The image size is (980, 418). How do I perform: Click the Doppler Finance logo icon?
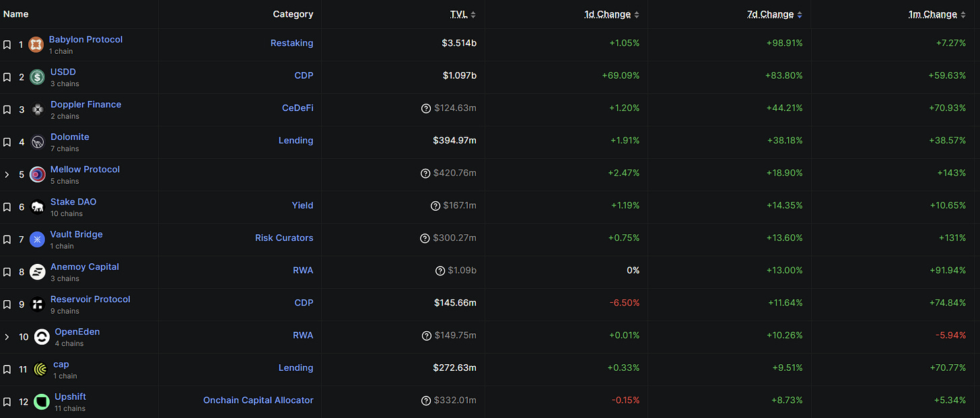point(38,110)
